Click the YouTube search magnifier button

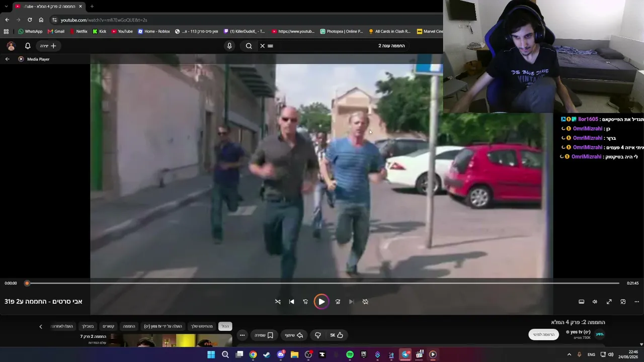click(249, 46)
